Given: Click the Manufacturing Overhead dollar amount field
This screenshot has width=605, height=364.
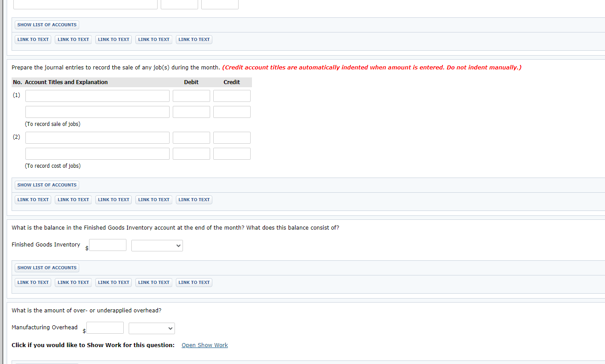Looking at the screenshot, I should pos(105,328).
